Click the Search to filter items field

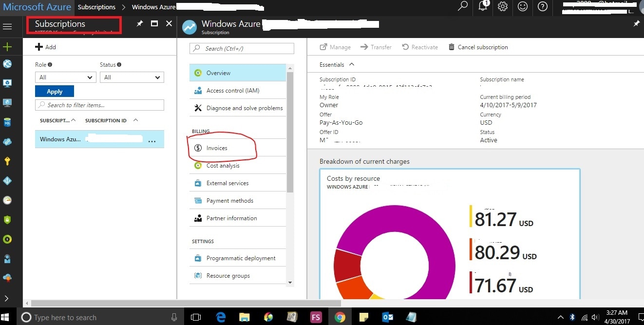coord(99,105)
